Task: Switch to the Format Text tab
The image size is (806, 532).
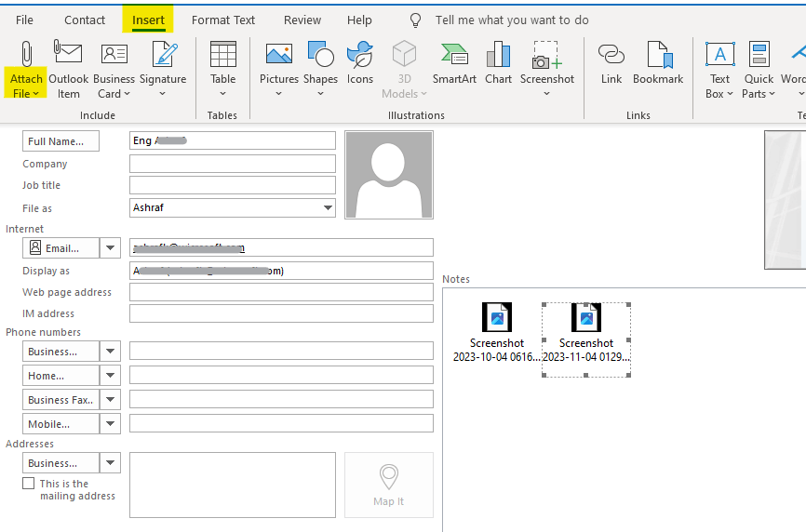Action: click(x=223, y=20)
